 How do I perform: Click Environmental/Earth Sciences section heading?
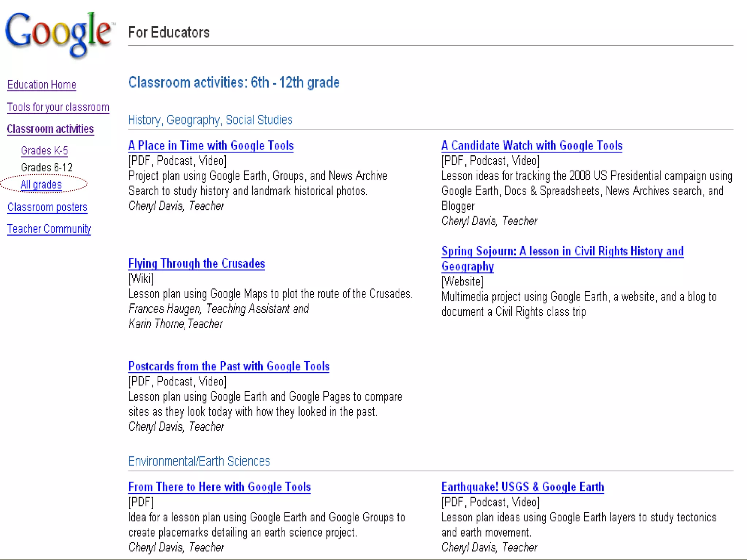tap(199, 461)
